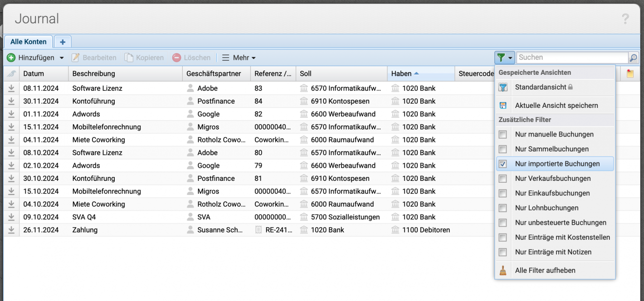Click the red Löschen button
This screenshot has height=301, width=644.
click(191, 58)
